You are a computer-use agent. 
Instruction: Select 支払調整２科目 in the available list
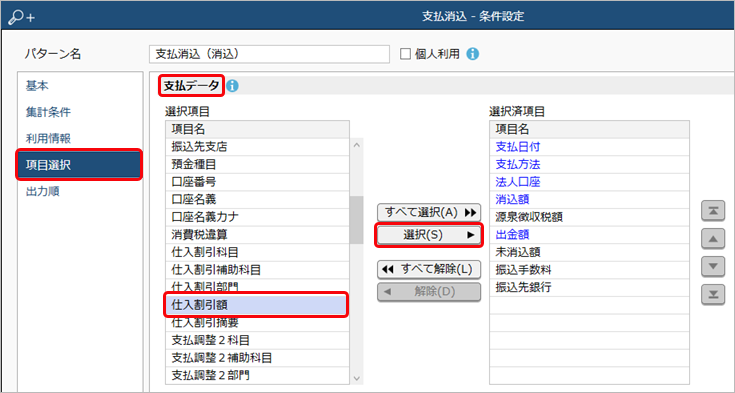[257, 340]
